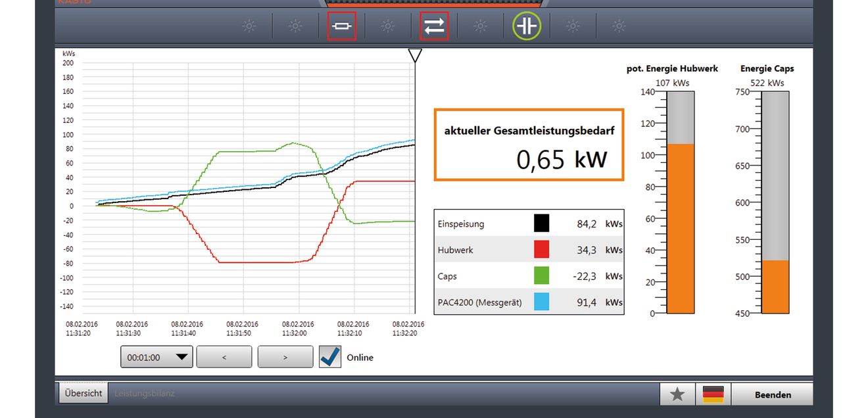The height and width of the screenshot is (418, 868).
Task: Click the last sun indicator icon in toolbar
Action: [619, 26]
